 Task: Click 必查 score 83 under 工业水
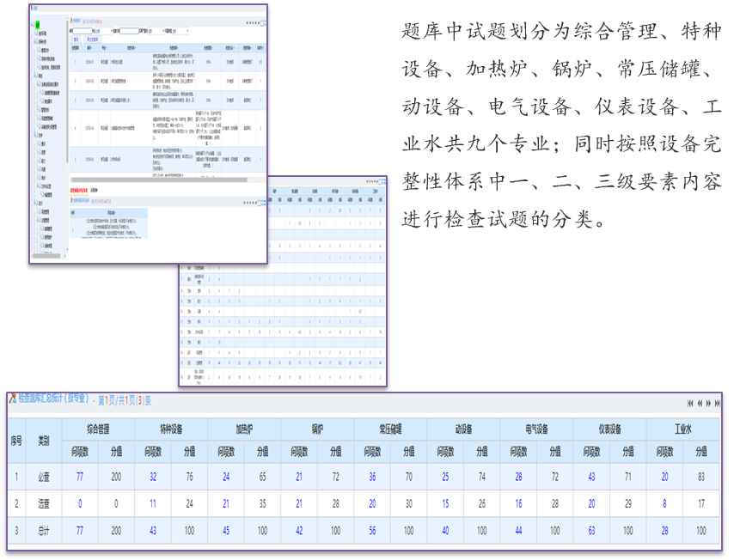[x=701, y=477]
